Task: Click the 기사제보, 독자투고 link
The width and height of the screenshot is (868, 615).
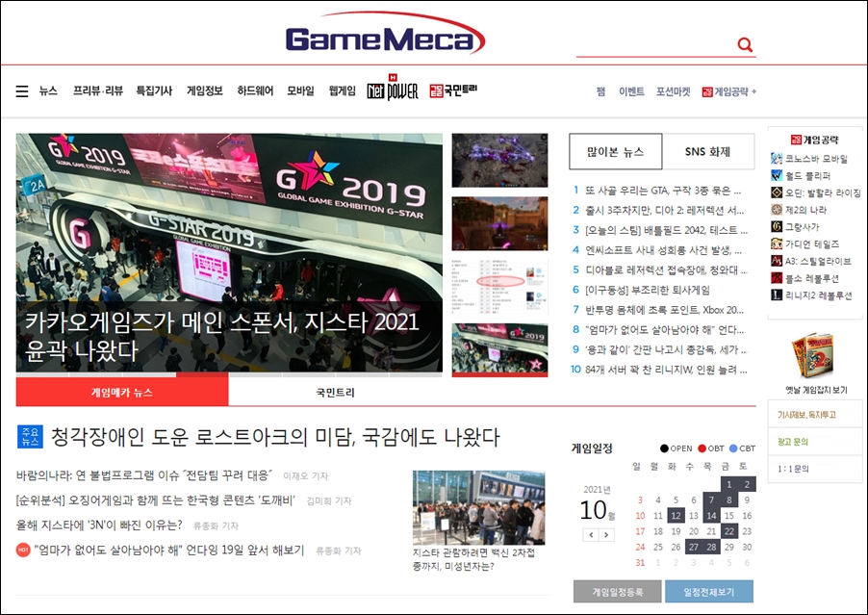Action: coord(806,415)
